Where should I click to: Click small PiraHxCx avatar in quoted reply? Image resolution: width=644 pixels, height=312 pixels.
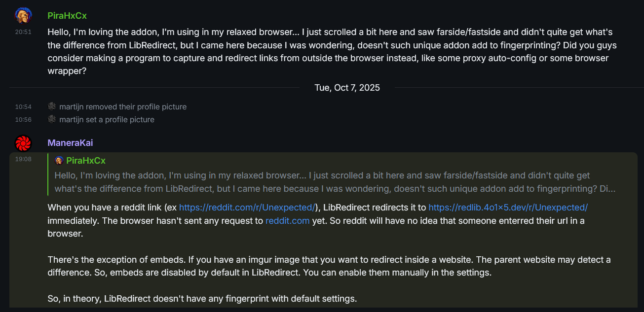59,161
